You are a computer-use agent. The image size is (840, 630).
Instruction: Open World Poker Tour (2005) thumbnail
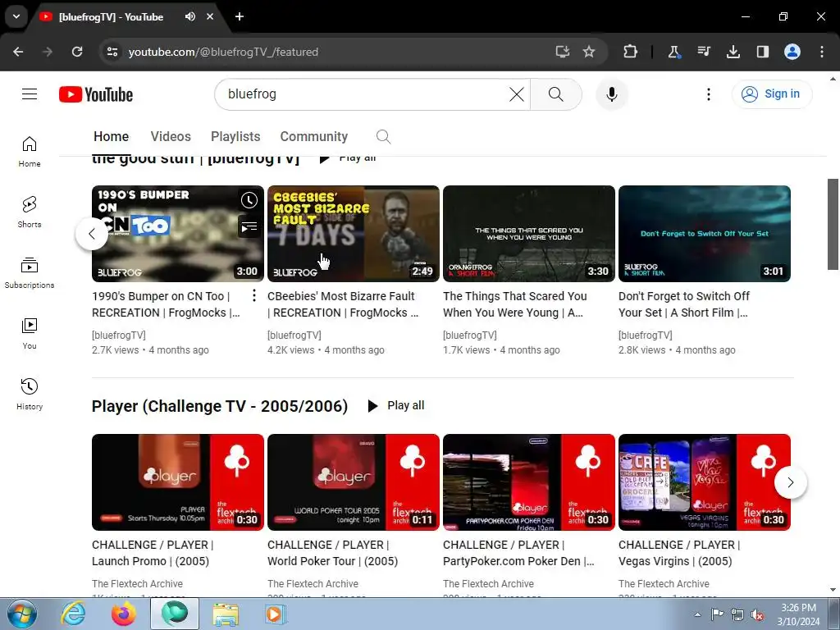tap(354, 482)
